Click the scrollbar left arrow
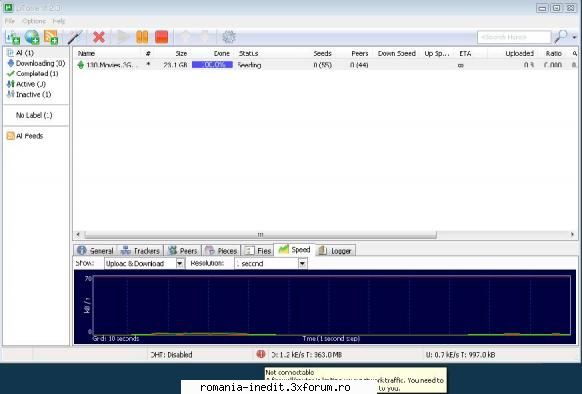 78,235
